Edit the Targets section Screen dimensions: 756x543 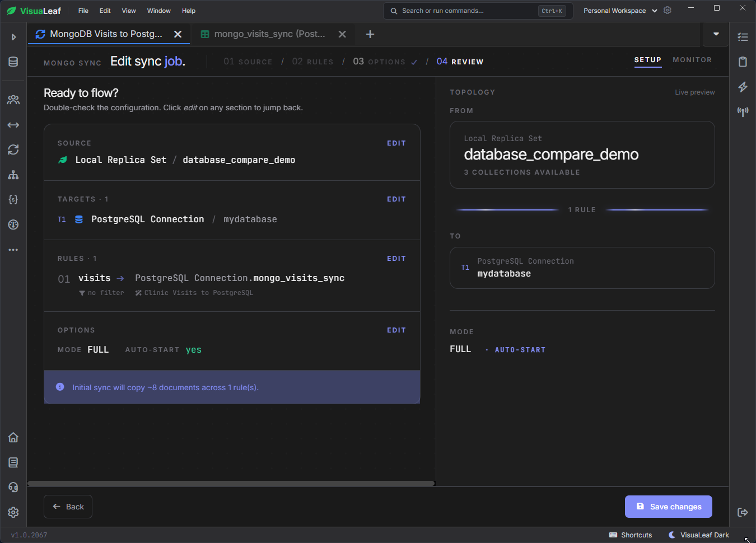pos(396,199)
